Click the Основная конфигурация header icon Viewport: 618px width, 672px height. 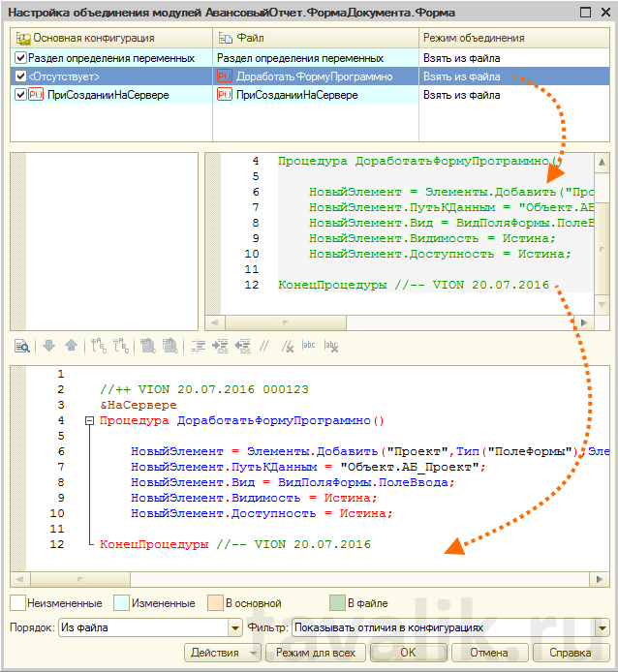point(23,39)
